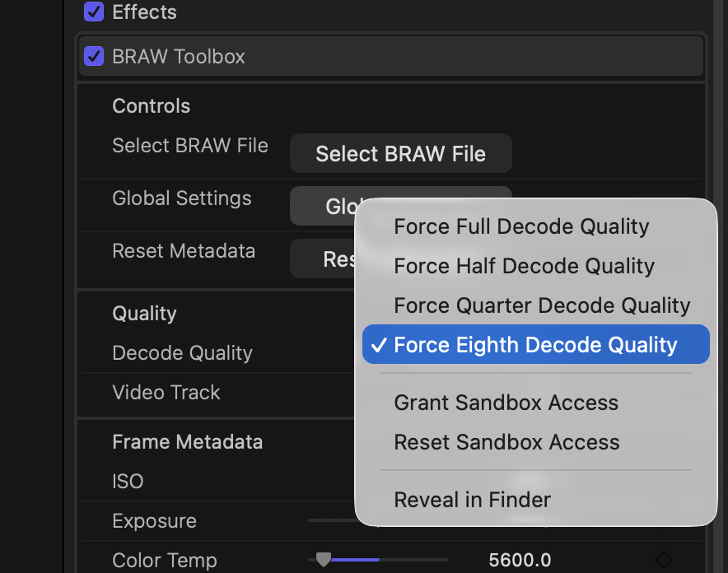Disable the BRAW Toolbox effect checkbox

94,57
